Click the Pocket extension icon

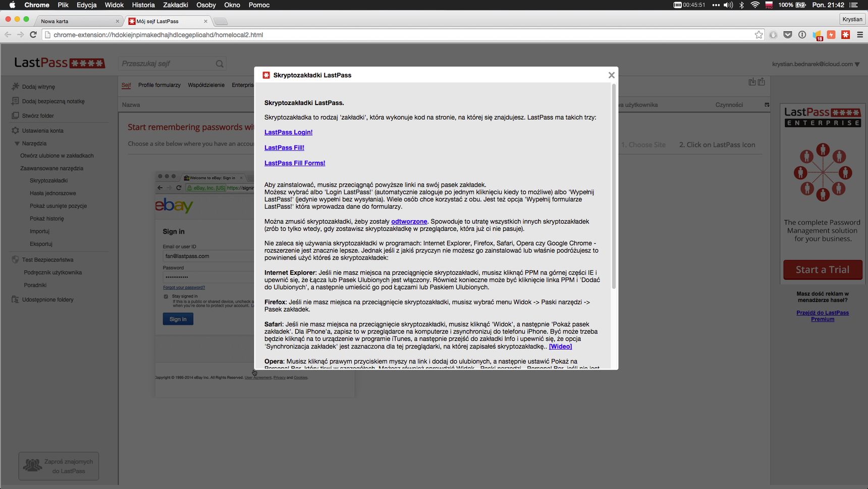(x=788, y=35)
